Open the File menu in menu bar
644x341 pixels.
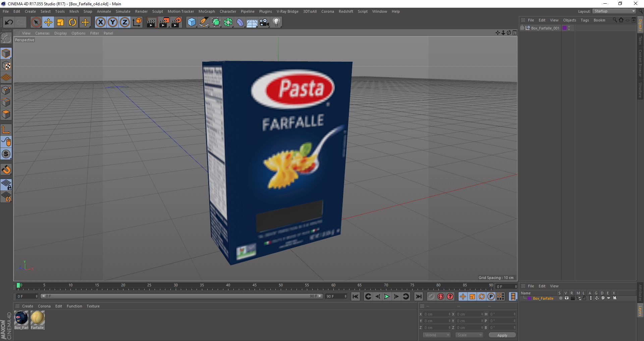click(6, 11)
